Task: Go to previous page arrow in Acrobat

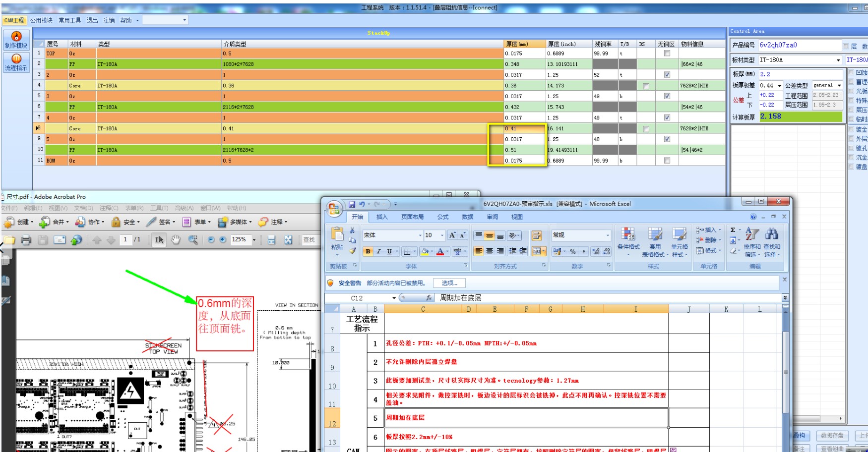Action: coord(97,240)
